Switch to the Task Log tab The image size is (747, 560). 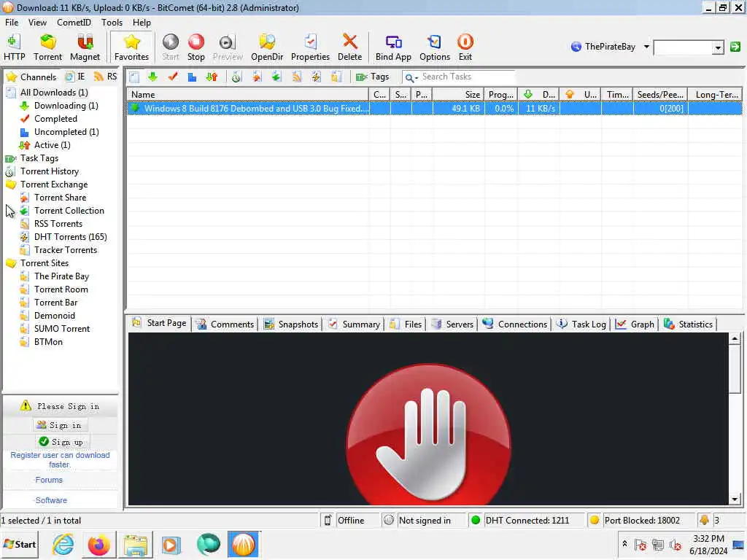pos(581,324)
